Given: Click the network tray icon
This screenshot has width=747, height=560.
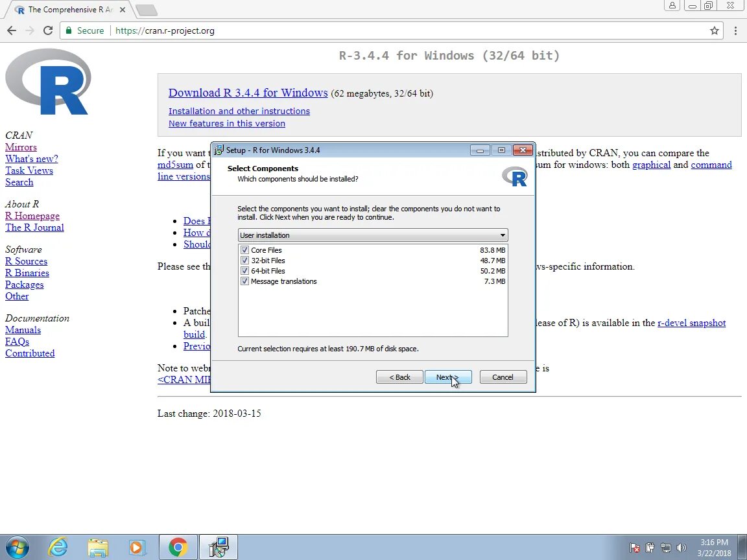Looking at the screenshot, I should pyautogui.click(x=665, y=548).
